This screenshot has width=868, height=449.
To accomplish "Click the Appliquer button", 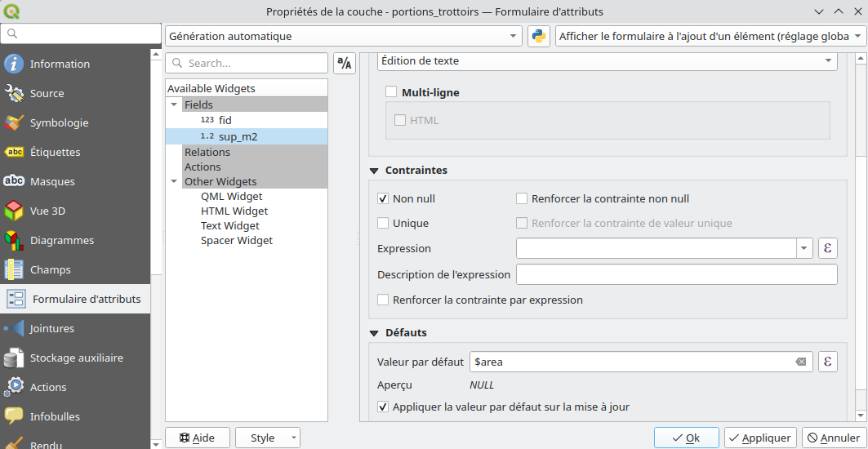I will click(x=759, y=438).
